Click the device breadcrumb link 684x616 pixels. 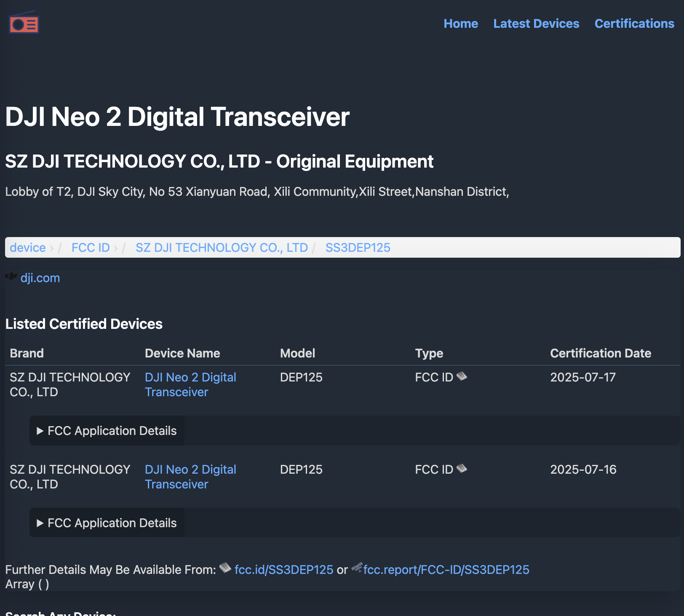point(28,248)
